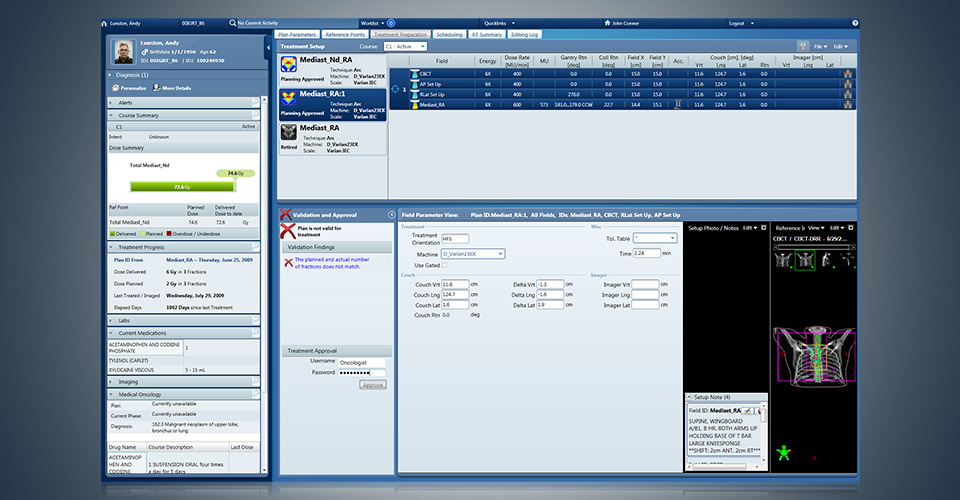Click the fractions mismatch validation finding link

tap(332, 263)
